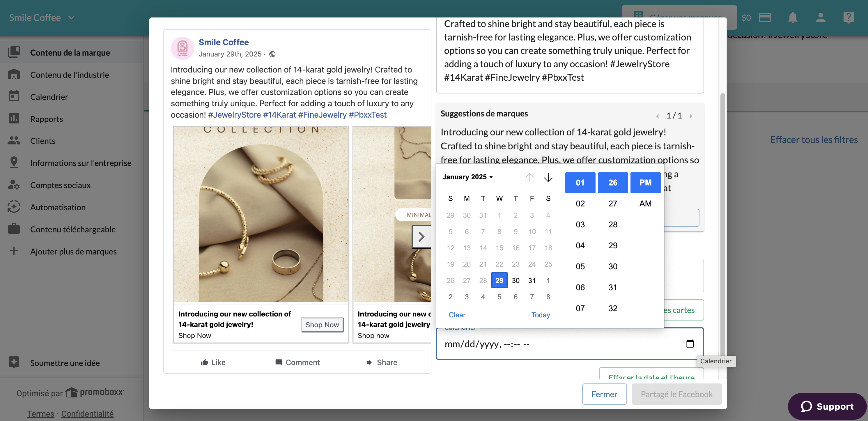Click the plus icon for Ajouter plus de marques
This screenshot has height=421, width=868.
[x=14, y=251]
